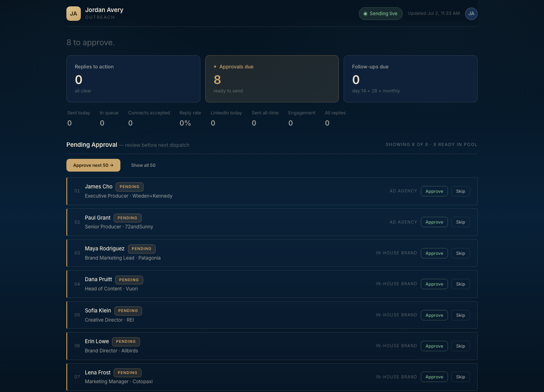Select Erin Lowe's name
Image resolution: width=544 pixels, height=392 pixels.
pyautogui.click(x=97, y=341)
